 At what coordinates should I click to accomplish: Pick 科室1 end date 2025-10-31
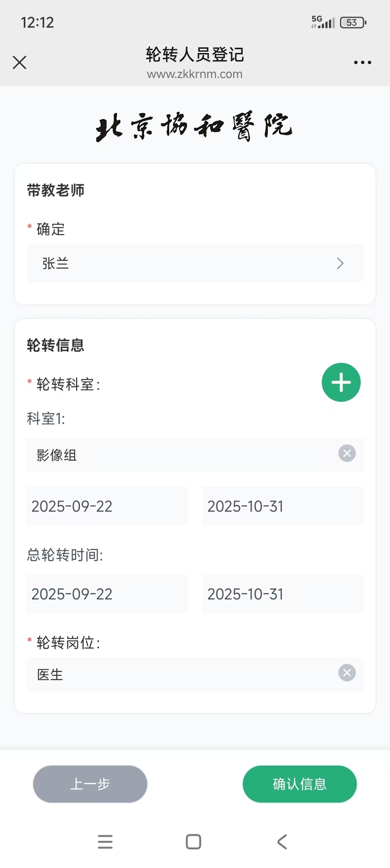click(283, 506)
